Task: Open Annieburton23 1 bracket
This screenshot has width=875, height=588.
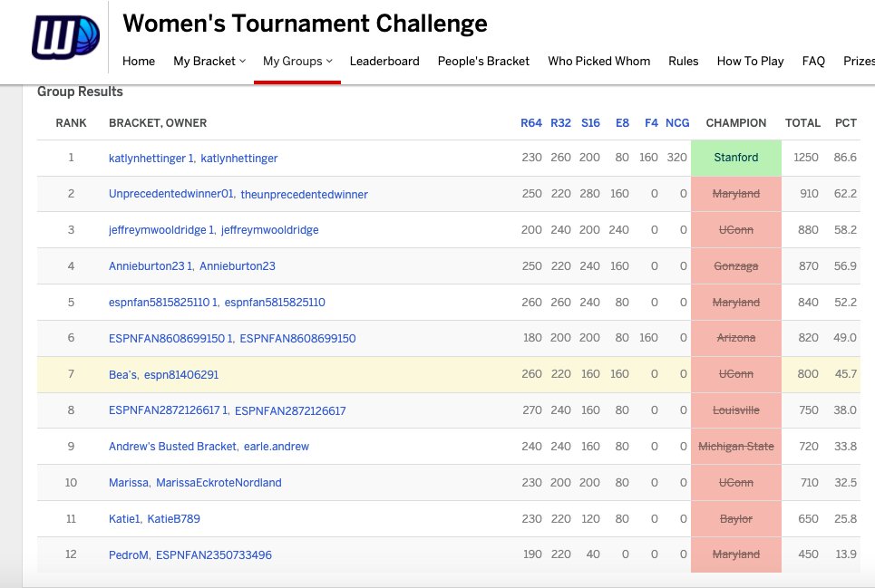Action: click(151, 266)
